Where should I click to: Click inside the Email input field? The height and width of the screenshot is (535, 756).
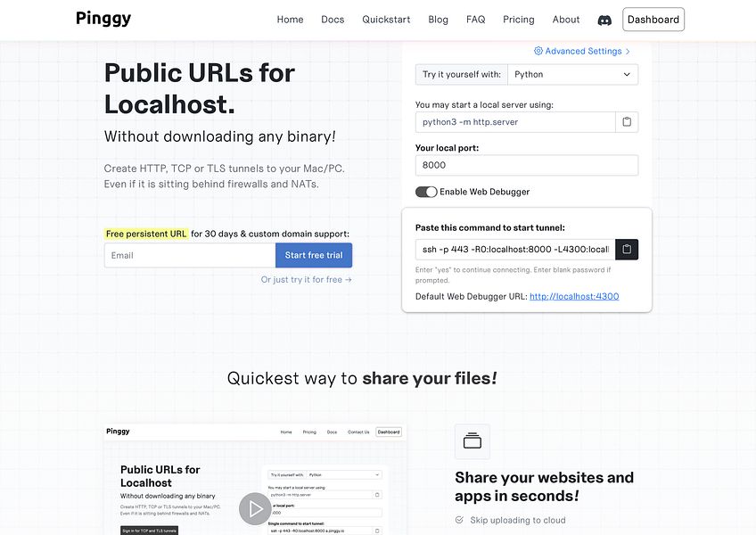click(x=189, y=254)
